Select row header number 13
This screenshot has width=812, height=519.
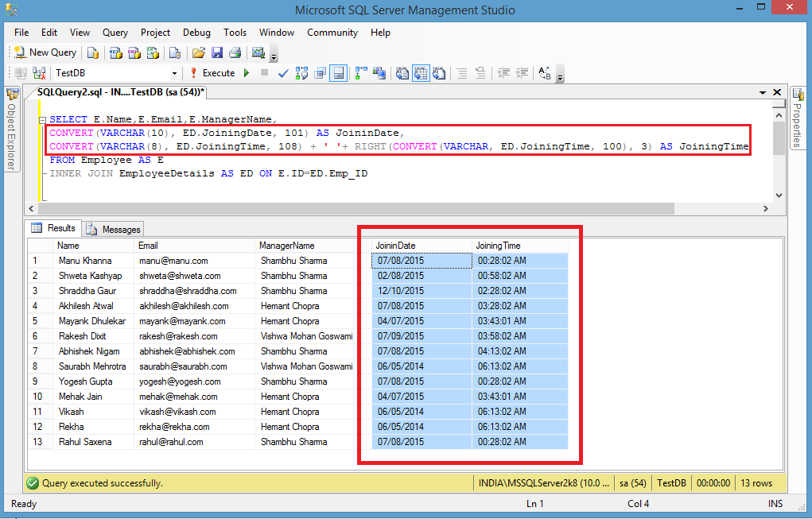pyautogui.click(x=41, y=442)
